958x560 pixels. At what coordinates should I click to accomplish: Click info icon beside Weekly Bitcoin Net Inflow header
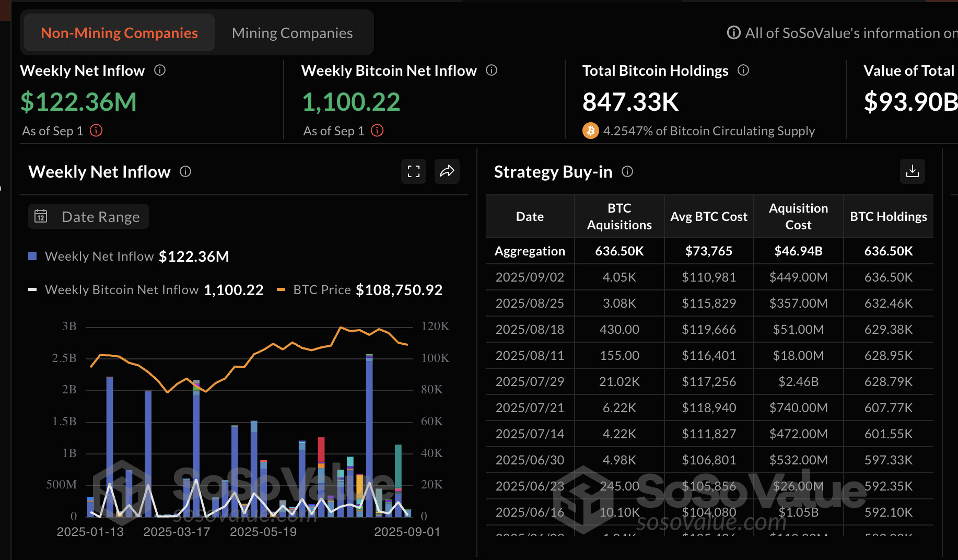492,70
